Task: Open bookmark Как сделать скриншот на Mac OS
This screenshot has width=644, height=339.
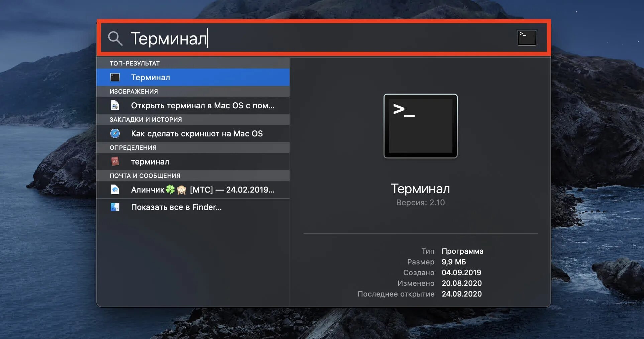Action: pyautogui.click(x=193, y=133)
